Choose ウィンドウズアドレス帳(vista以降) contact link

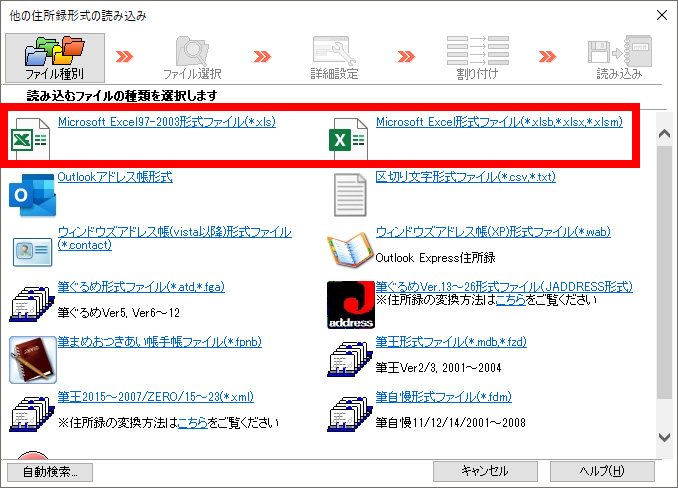(x=175, y=238)
